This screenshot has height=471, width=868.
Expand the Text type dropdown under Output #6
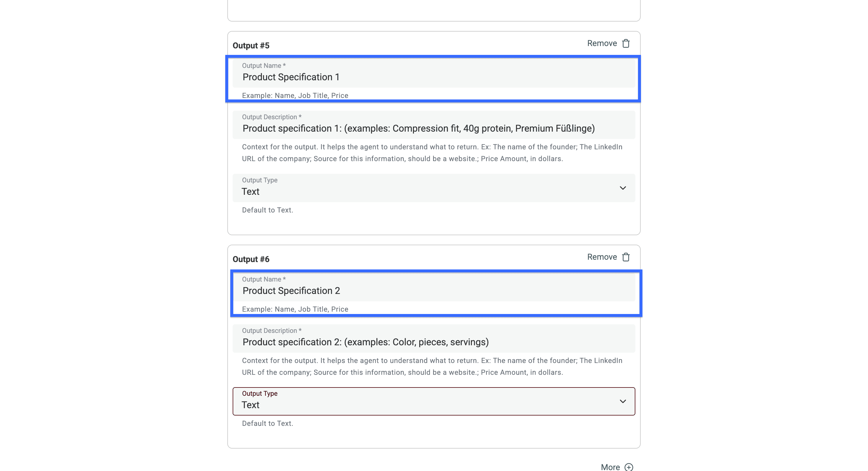coord(433,401)
